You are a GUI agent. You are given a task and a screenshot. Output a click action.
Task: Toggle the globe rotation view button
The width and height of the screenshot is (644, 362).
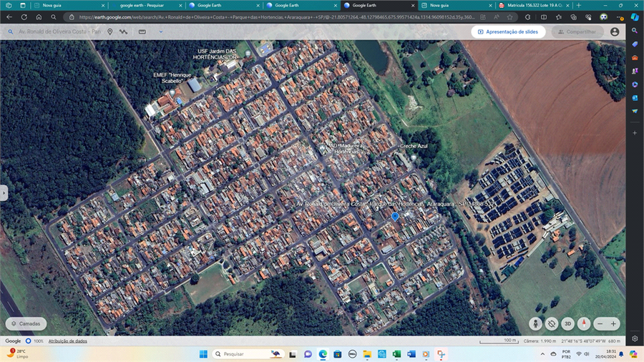tap(552, 323)
